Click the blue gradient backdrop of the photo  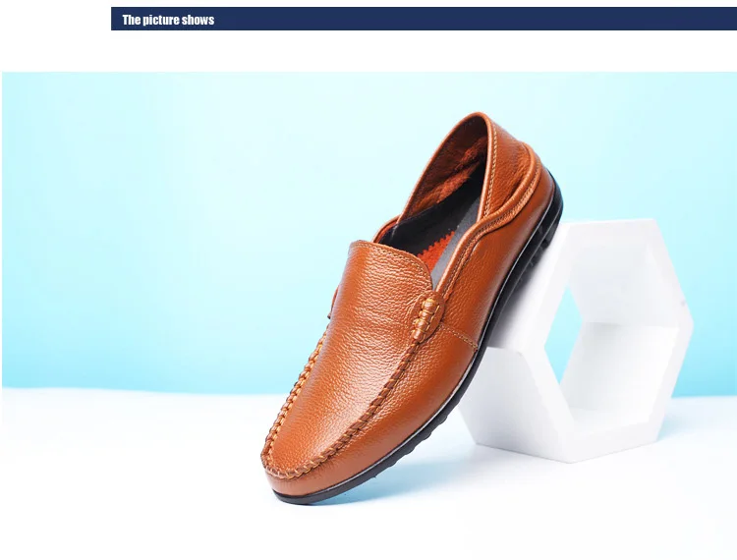(164, 226)
